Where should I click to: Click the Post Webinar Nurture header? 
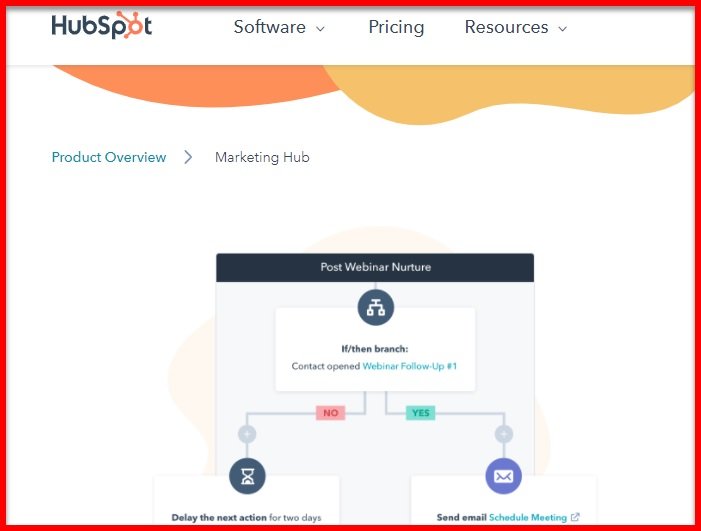375,267
